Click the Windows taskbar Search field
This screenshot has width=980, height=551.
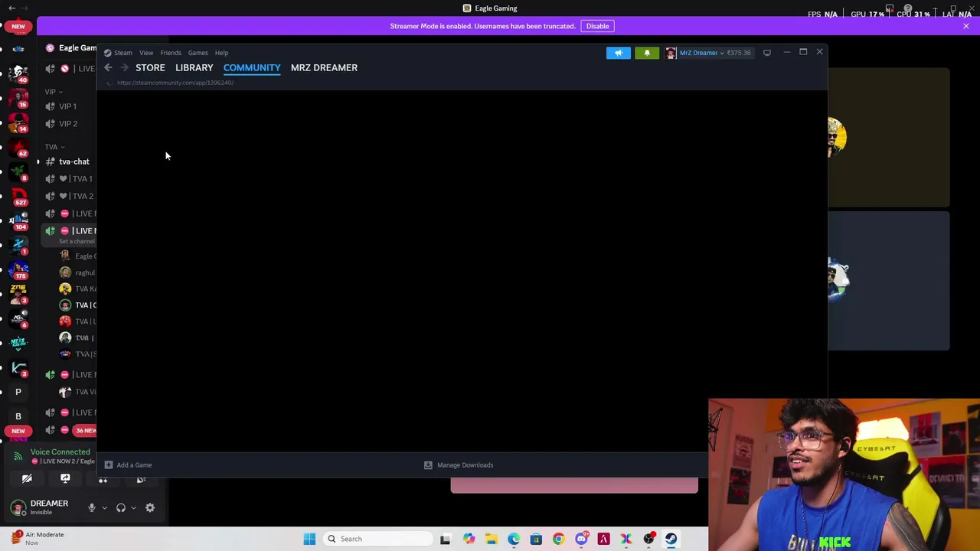(379, 539)
